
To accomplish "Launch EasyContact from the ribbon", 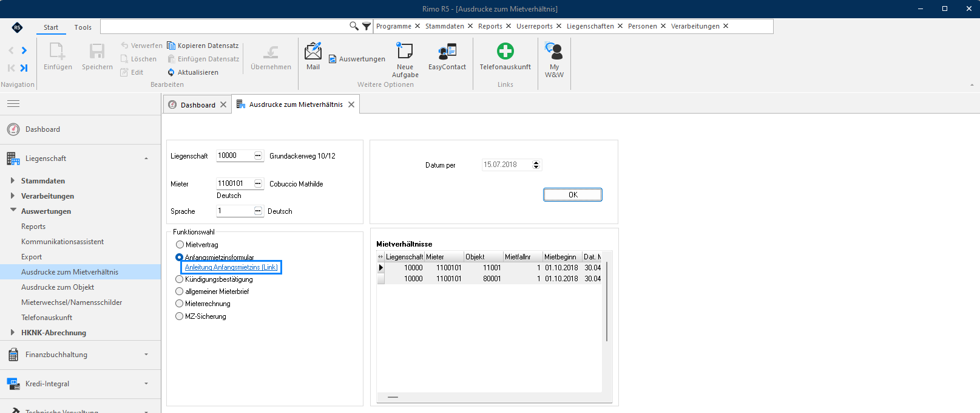I will [x=447, y=50].
